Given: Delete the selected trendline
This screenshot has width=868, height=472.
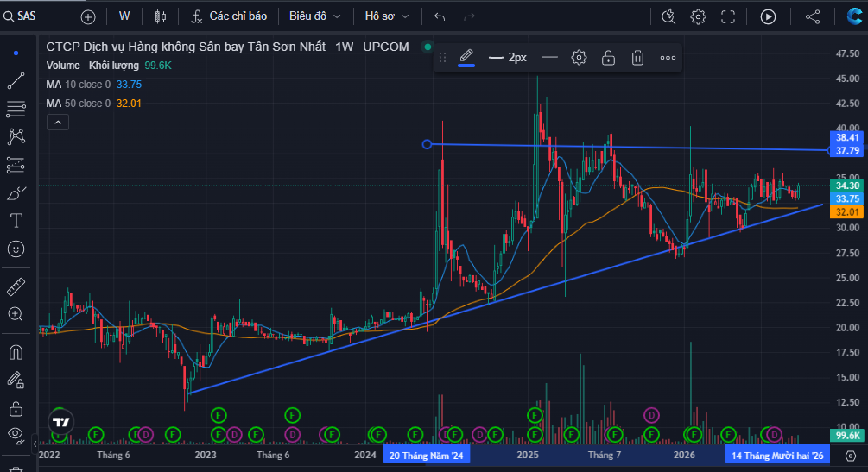Looking at the screenshot, I should (637, 58).
